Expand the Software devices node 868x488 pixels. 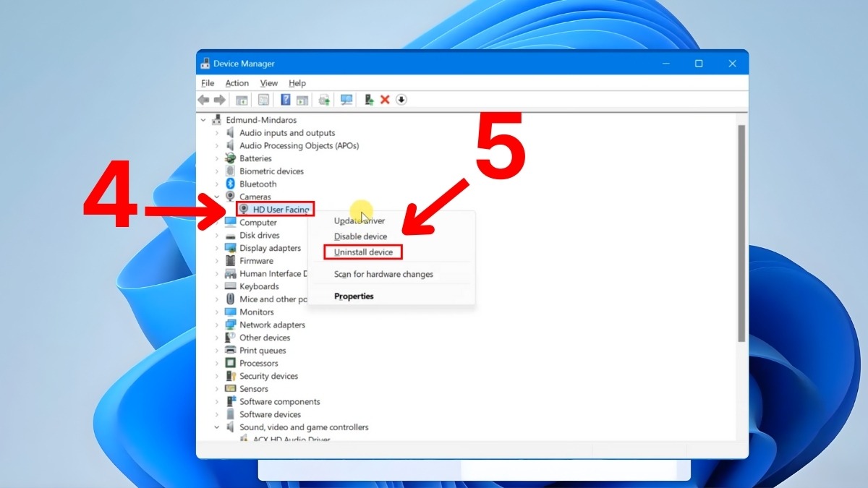(216, 414)
